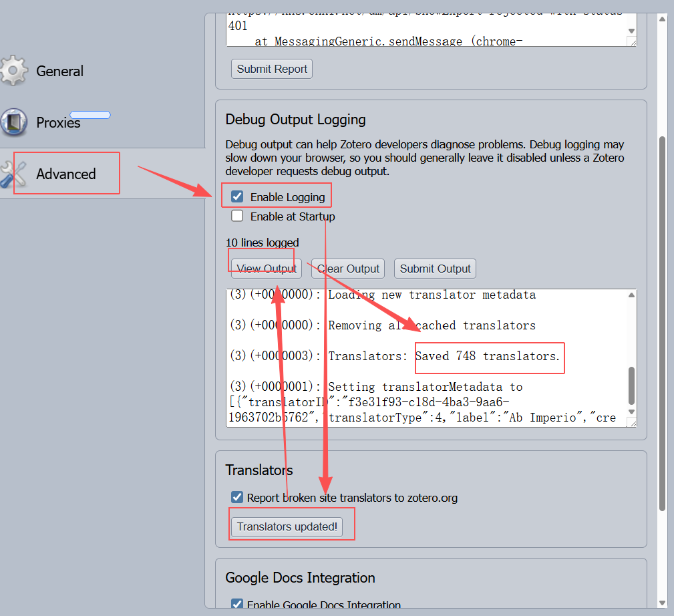Click the Submit Output button
Screen dimensions: 674x616
pyautogui.click(x=435, y=269)
